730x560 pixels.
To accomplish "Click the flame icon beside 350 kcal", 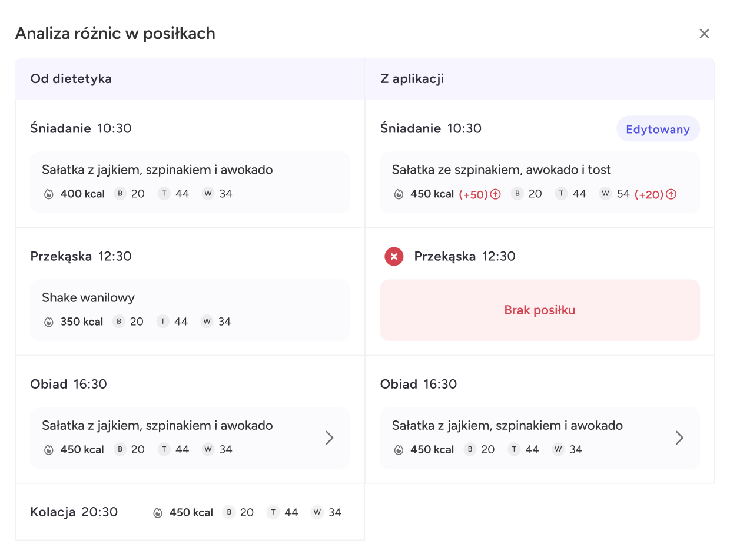I will point(49,322).
